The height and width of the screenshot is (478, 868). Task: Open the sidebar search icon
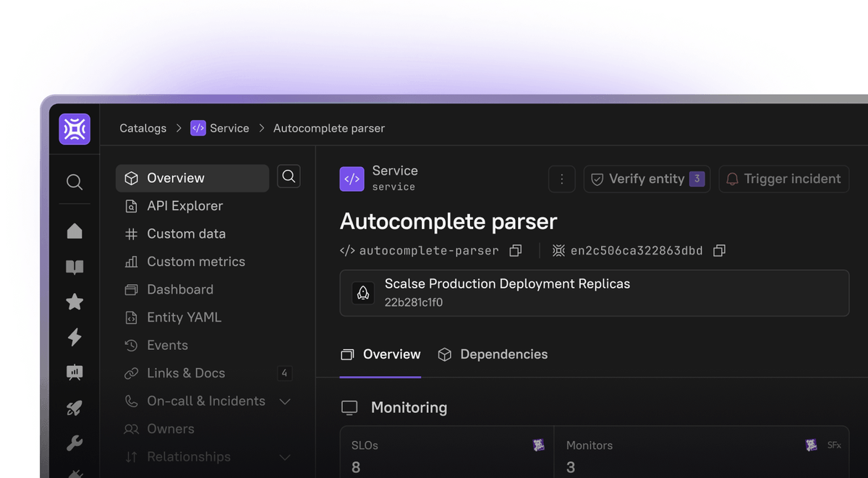click(75, 182)
